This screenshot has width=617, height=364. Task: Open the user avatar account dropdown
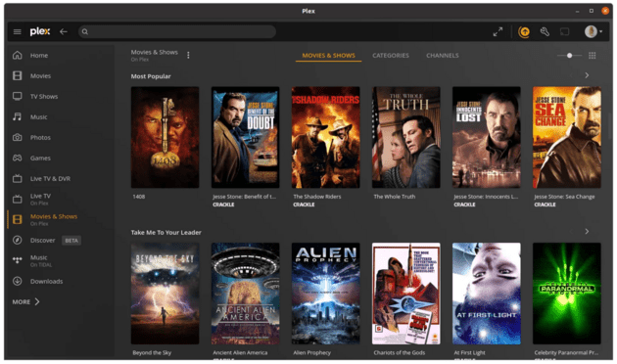tap(593, 31)
